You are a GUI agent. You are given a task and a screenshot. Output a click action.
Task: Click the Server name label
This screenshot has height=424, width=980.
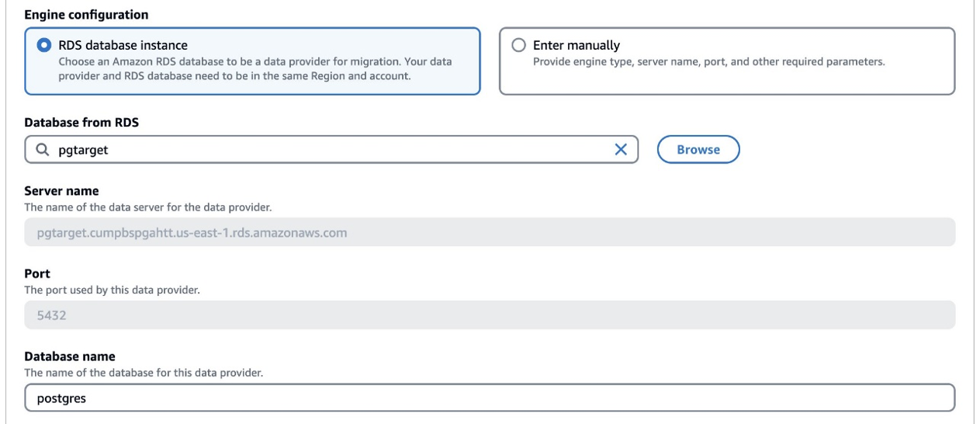tap(61, 191)
